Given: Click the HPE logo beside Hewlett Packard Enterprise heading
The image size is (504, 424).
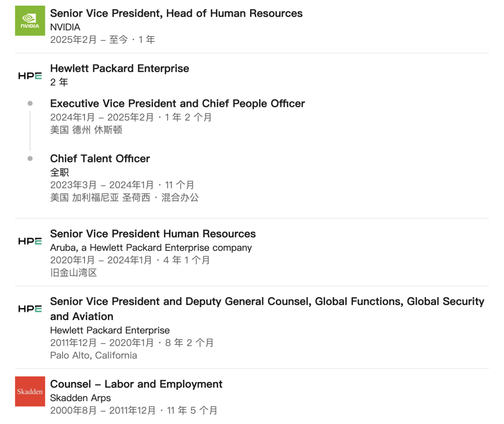Looking at the screenshot, I should point(30,76).
